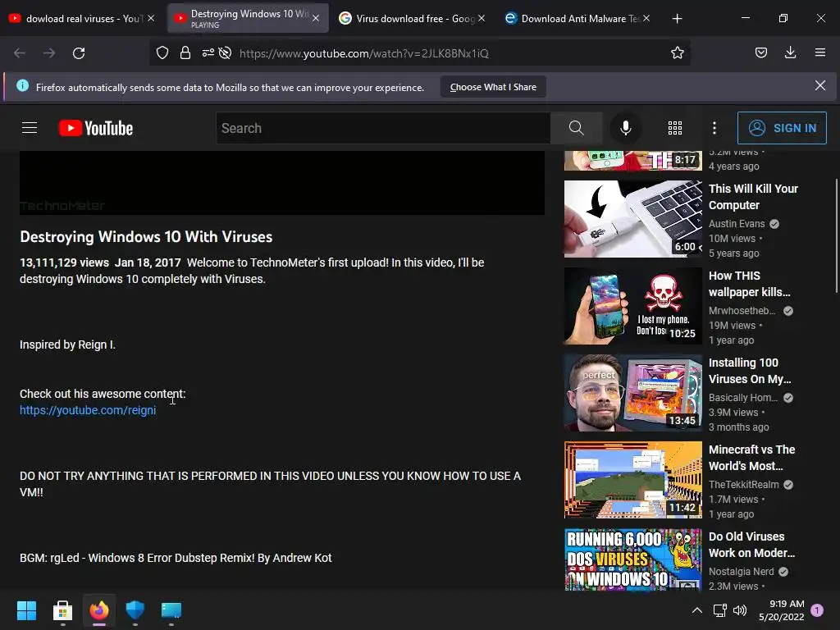Screen dimensions: 840x630
Task: Click the Firefox taskbar icon
Action: (99, 610)
